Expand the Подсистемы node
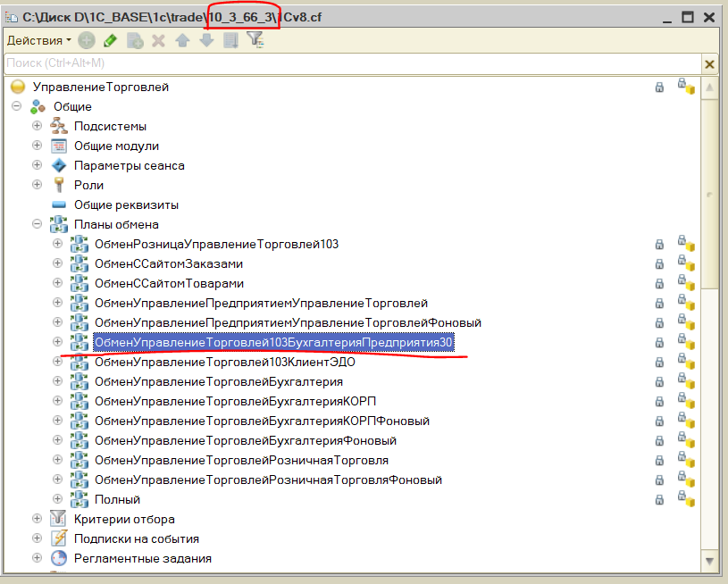 pyautogui.click(x=38, y=126)
